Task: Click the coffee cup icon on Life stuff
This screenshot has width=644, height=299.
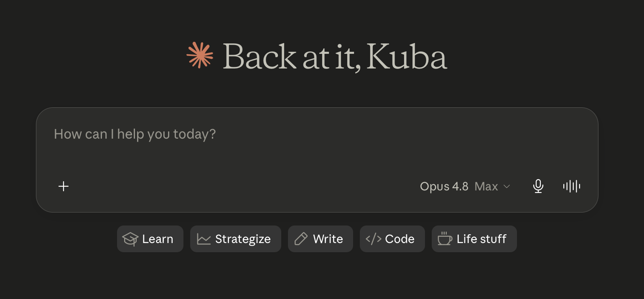Action: tap(445, 238)
